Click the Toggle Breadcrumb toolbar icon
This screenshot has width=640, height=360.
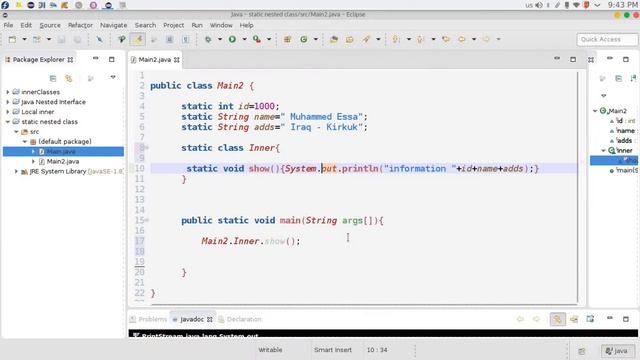(x=121, y=39)
